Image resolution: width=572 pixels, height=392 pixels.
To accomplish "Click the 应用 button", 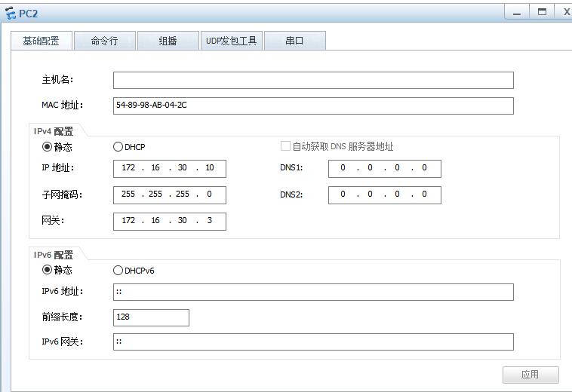I will [530, 375].
